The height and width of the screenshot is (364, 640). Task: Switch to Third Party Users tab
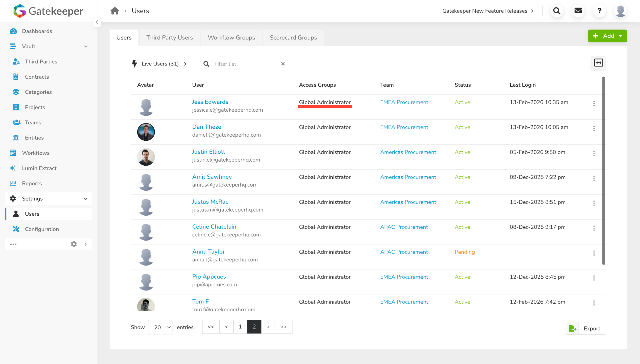pyautogui.click(x=169, y=37)
